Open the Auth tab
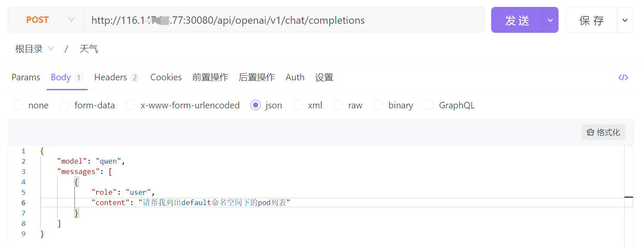Screen dimensions: 644x247 click(295, 77)
